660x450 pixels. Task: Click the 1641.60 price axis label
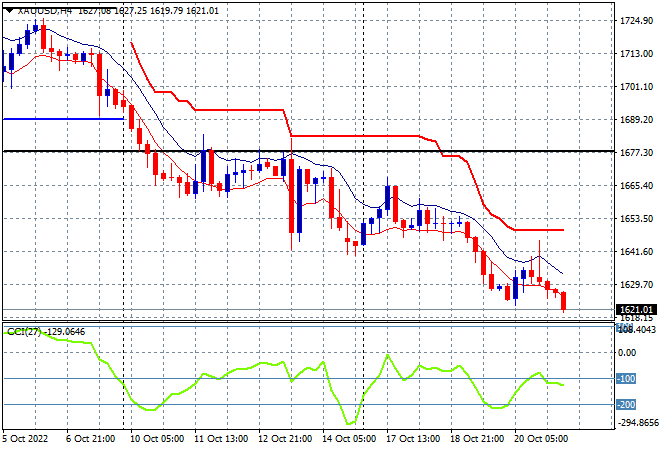click(636, 251)
